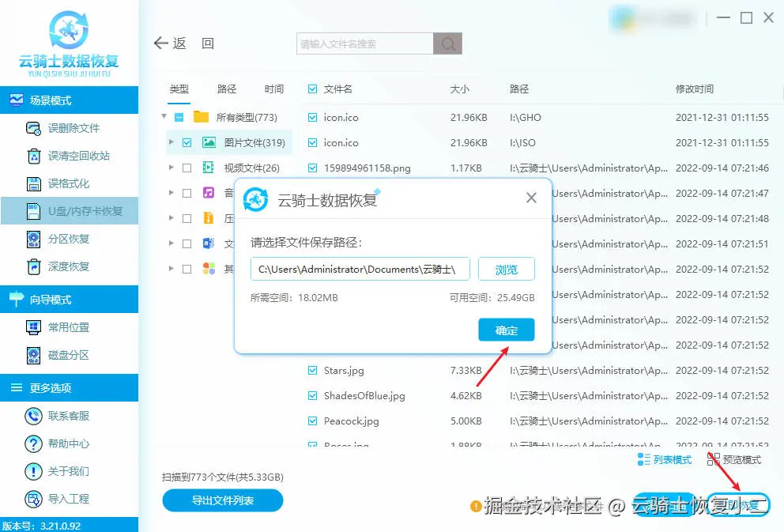Toggle the 文件名 select-all header checkbox

coord(312,89)
